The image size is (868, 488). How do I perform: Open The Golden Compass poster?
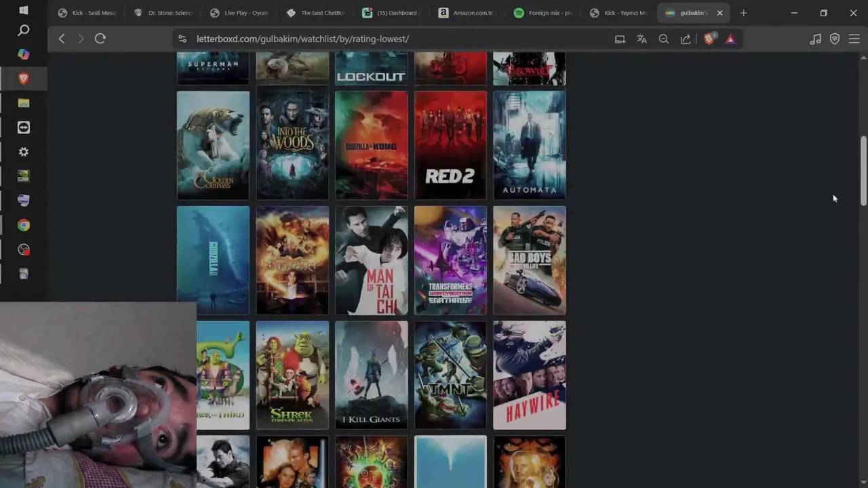213,145
